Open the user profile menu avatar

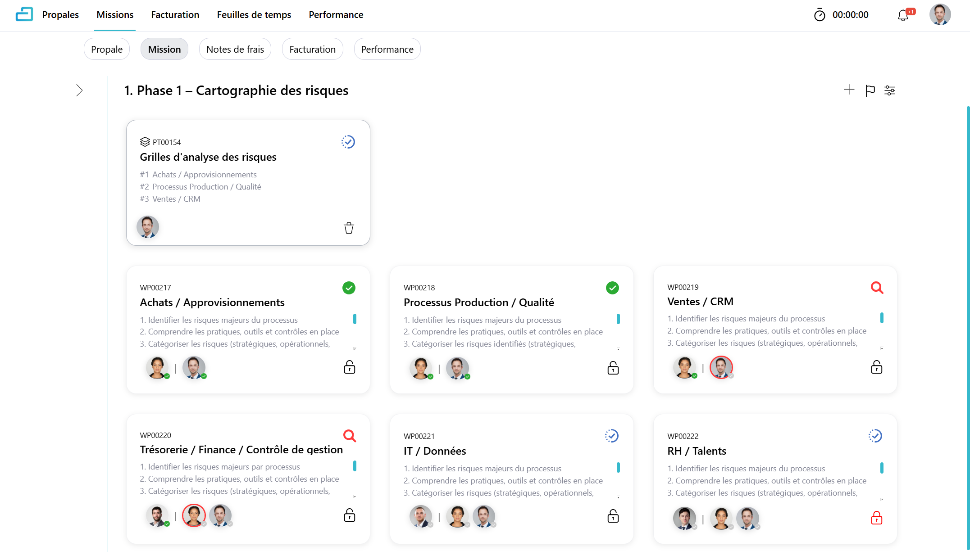pyautogui.click(x=940, y=15)
